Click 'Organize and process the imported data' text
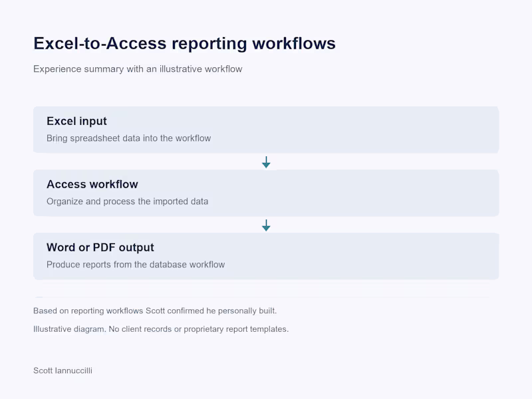532x399 pixels. 127,201
